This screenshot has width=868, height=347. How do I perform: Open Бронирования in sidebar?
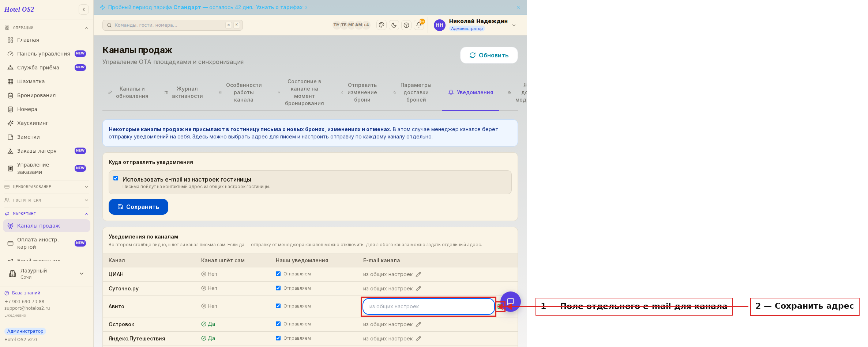46,95
